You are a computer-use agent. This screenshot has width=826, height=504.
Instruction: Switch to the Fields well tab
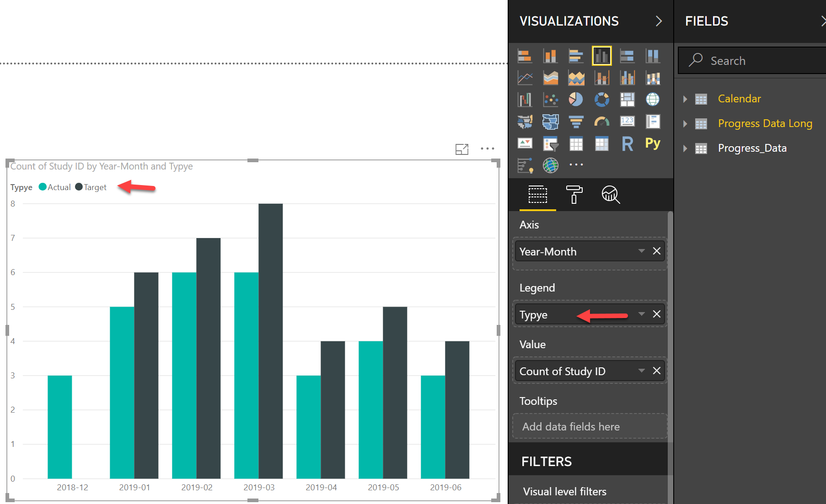537,195
